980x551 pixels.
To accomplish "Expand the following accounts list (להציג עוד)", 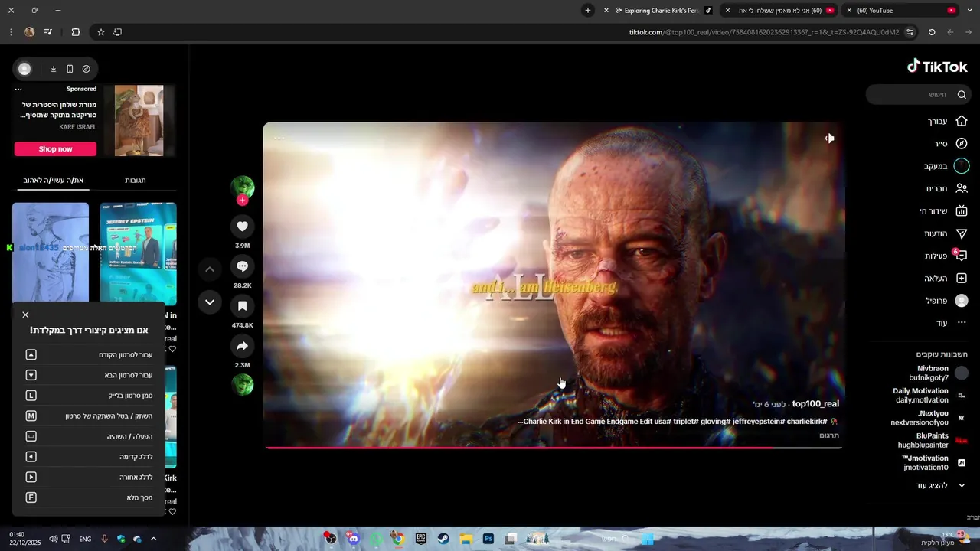I will click(941, 485).
